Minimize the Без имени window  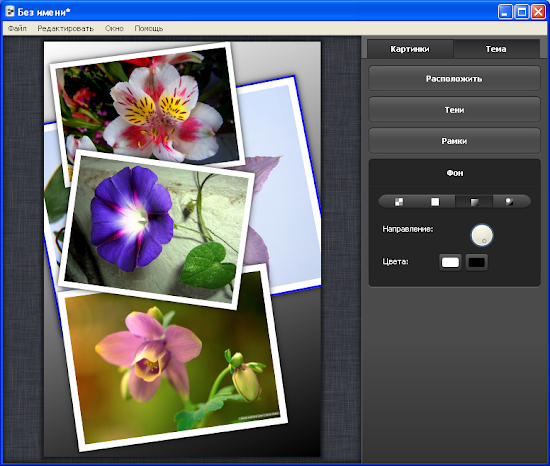[x=505, y=12]
